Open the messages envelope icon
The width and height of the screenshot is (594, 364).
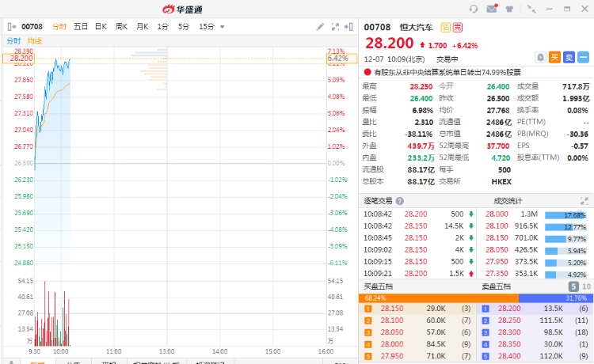point(492,9)
